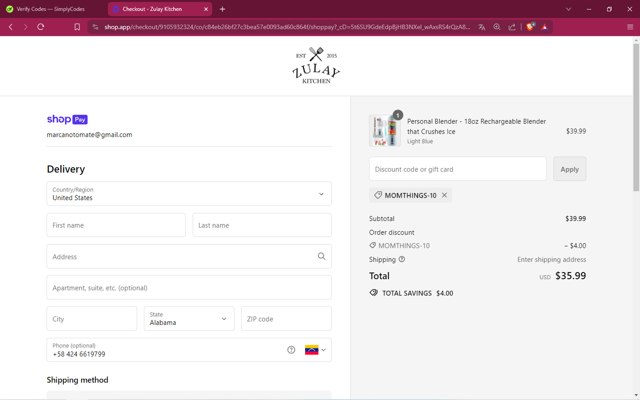The image size is (640, 400).
Task: Click the − $4.00 order discount amount
Action: pyautogui.click(x=575, y=246)
